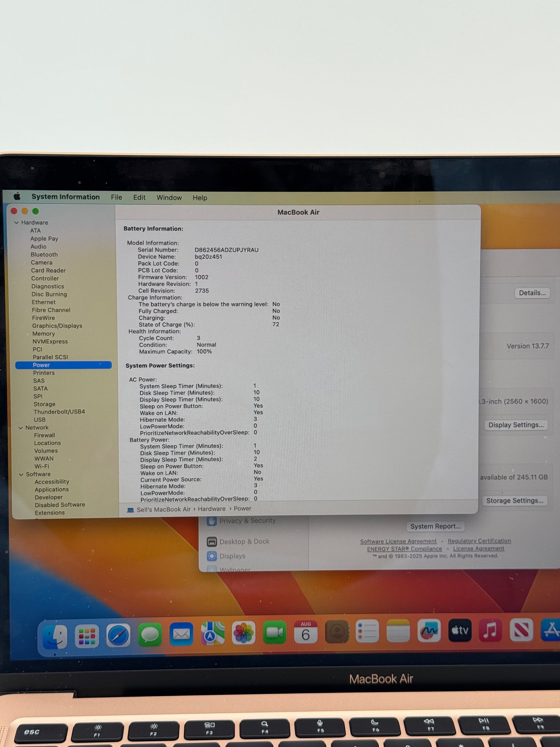Click laptop icon in path bar
The width and height of the screenshot is (560, 747).
point(131,510)
